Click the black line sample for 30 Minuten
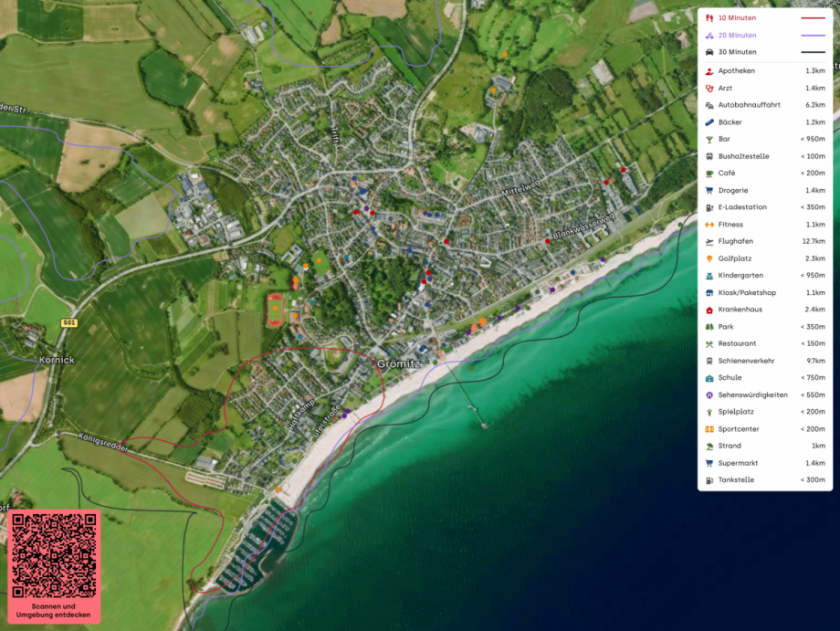840x631 pixels. [x=813, y=52]
